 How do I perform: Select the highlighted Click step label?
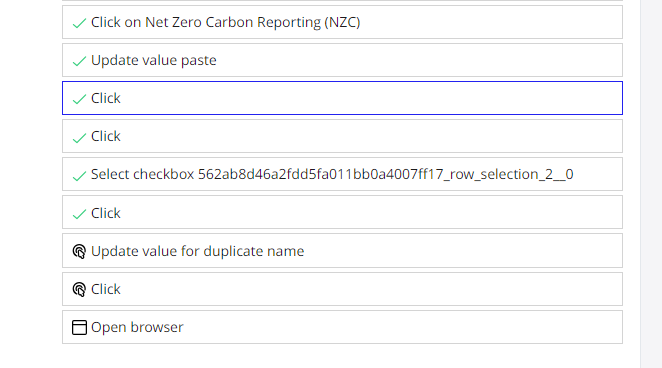click(106, 98)
